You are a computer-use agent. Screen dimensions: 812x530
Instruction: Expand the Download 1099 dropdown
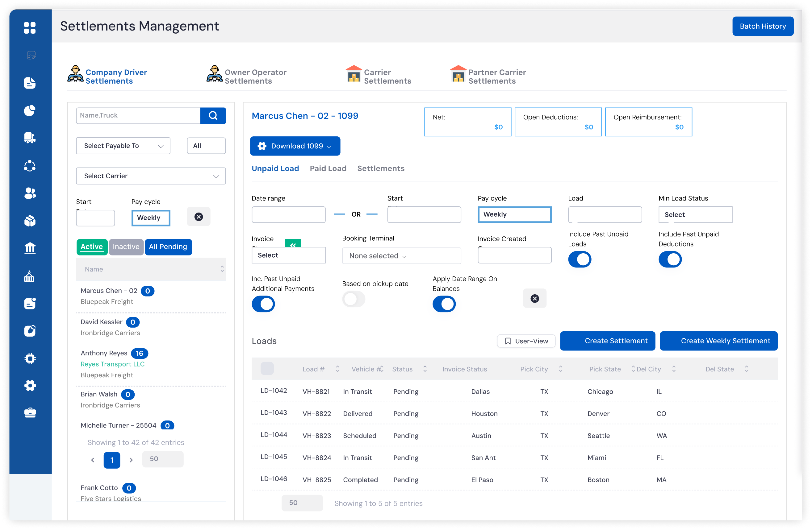click(x=295, y=146)
